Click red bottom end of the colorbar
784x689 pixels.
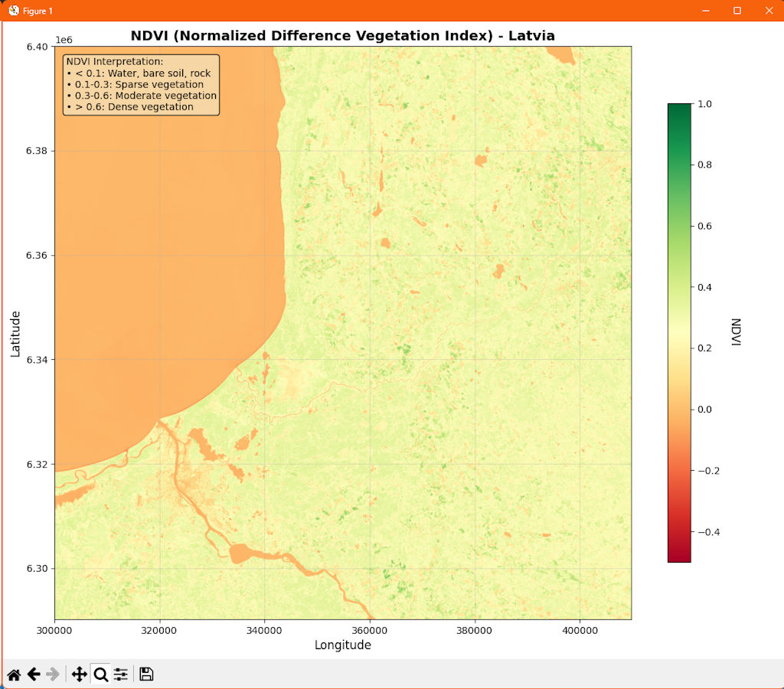(679, 556)
